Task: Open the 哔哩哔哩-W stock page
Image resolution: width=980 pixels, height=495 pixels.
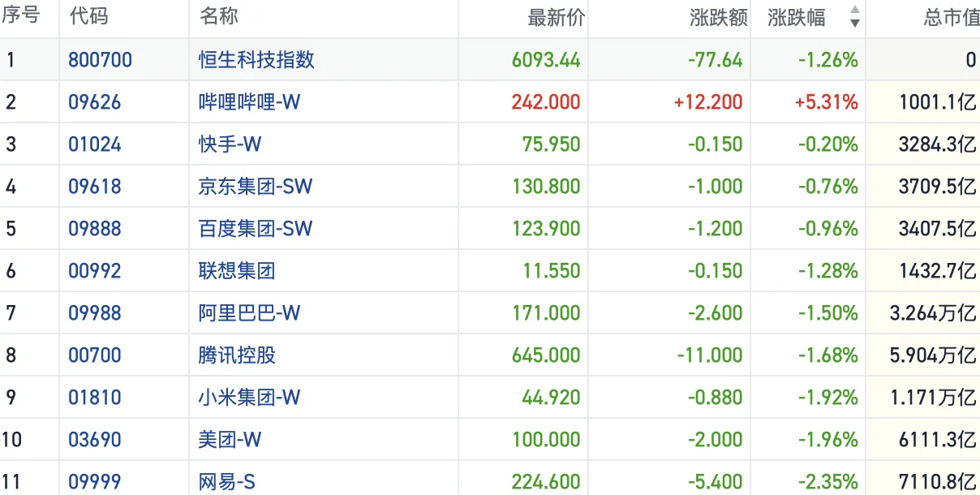Action: coord(249,102)
